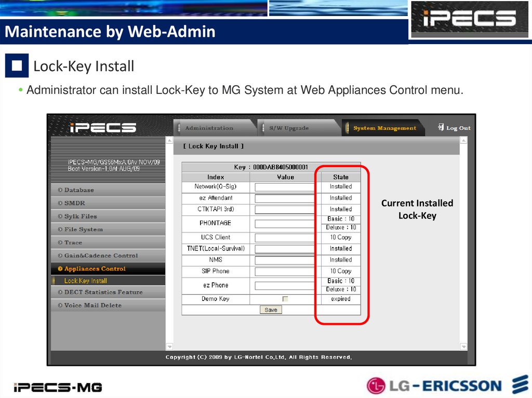Open Voice Mail Delete menu

click(x=108, y=306)
